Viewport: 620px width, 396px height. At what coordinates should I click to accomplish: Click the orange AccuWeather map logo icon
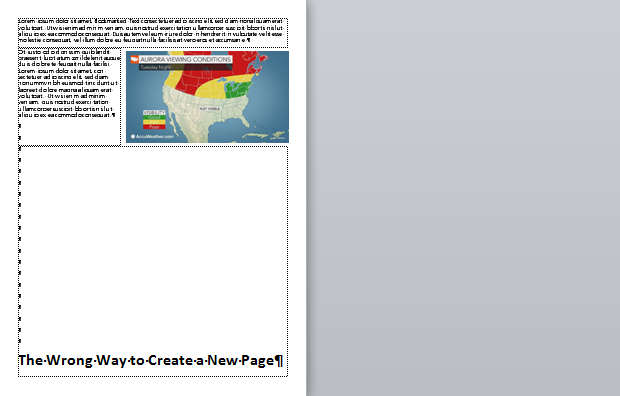click(x=134, y=59)
